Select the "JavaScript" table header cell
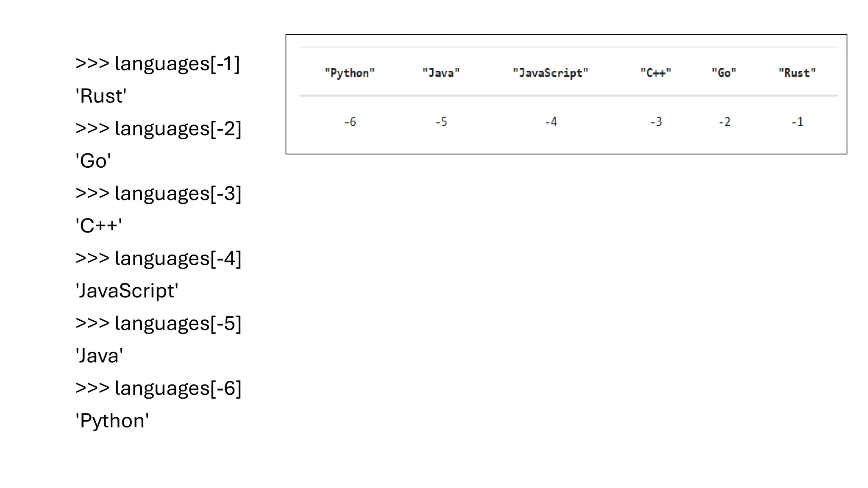868x488 pixels. pyautogui.click(x=551, y=73)
